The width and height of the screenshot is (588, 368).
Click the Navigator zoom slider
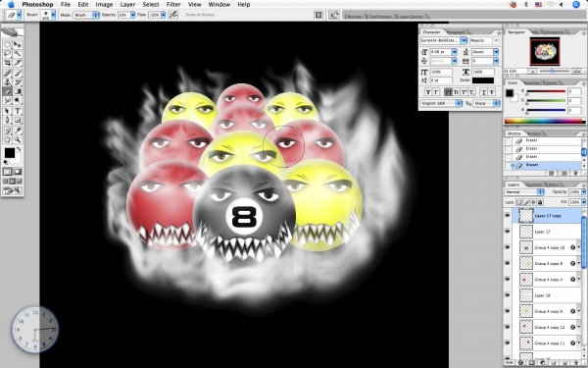[x=552, y=71]
